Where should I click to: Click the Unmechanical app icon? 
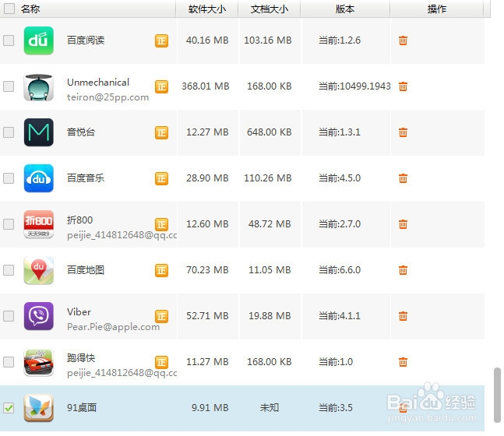click(39, 87)
